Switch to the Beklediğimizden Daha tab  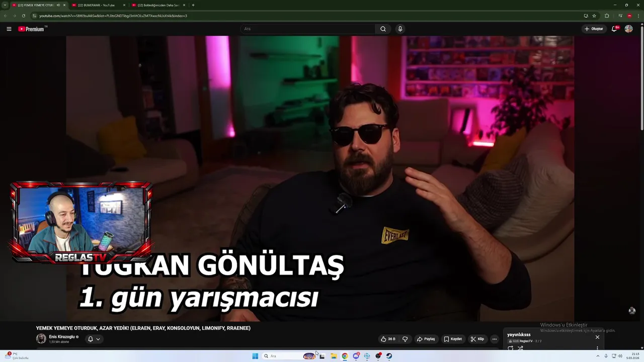[158, 5]
